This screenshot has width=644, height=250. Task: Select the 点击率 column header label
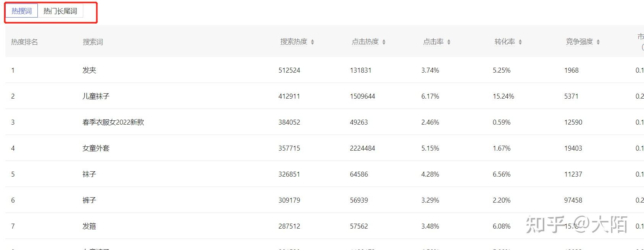coord(433,42)
